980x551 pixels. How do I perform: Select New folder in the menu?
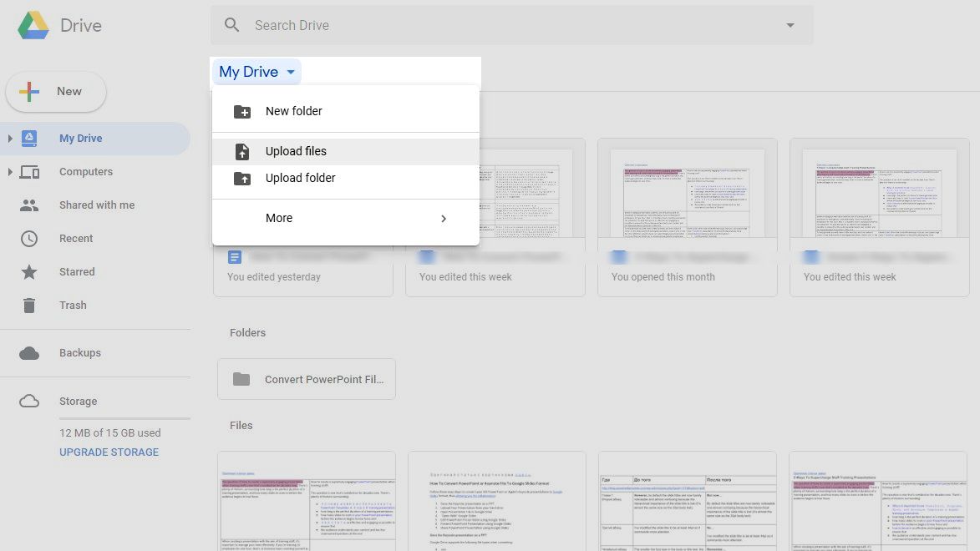coord(294,111)
